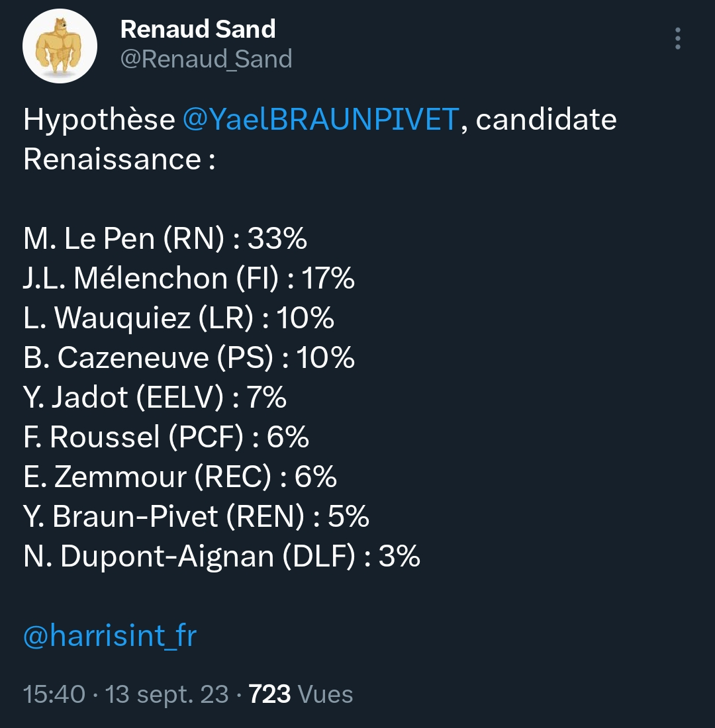Viewport: 715px width, 728px height.
Task: Click the 723 Vues view count
Action: (x=301, y=694)
